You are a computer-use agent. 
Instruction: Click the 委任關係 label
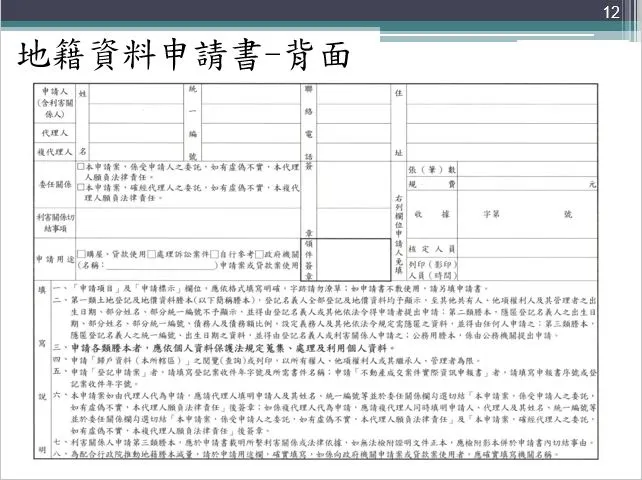click(x=55, y=185)
